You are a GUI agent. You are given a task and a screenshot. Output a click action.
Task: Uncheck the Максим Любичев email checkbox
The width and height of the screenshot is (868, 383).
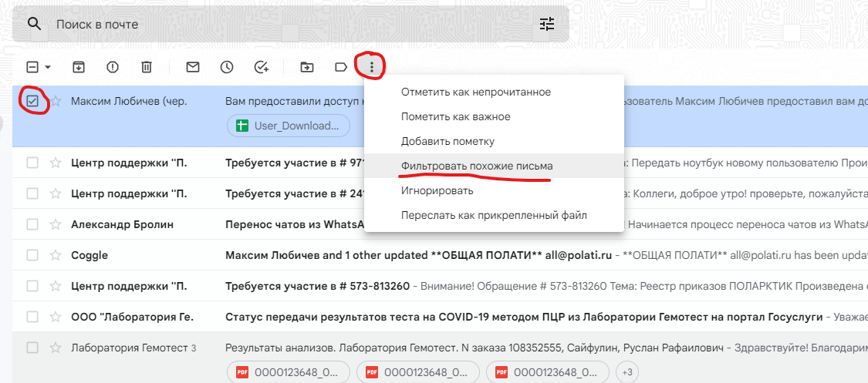pos(32,102)
